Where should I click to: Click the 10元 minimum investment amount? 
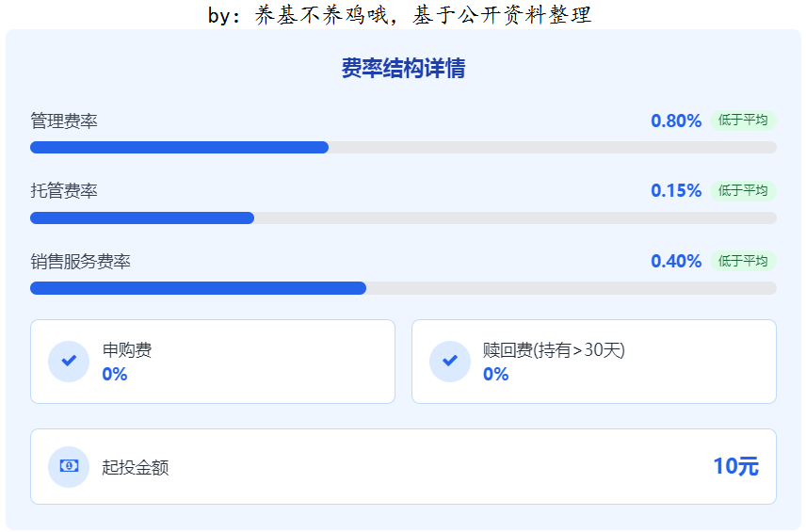click(735, 466)
